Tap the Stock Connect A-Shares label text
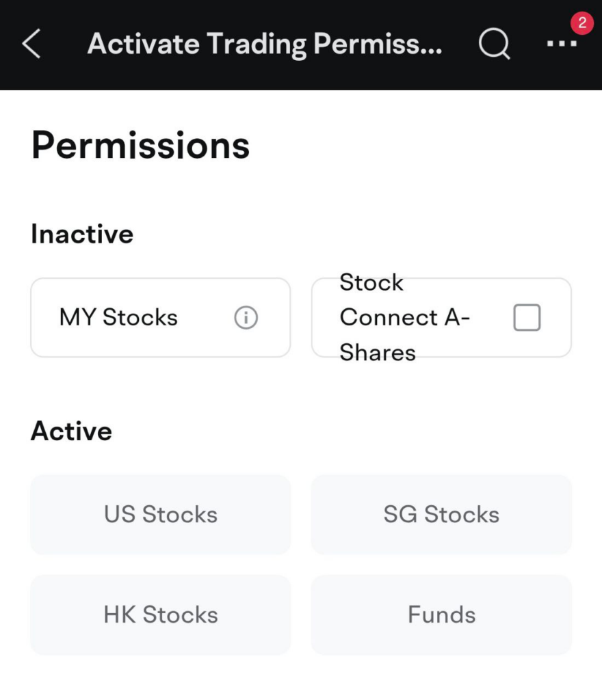 point(404,318)
